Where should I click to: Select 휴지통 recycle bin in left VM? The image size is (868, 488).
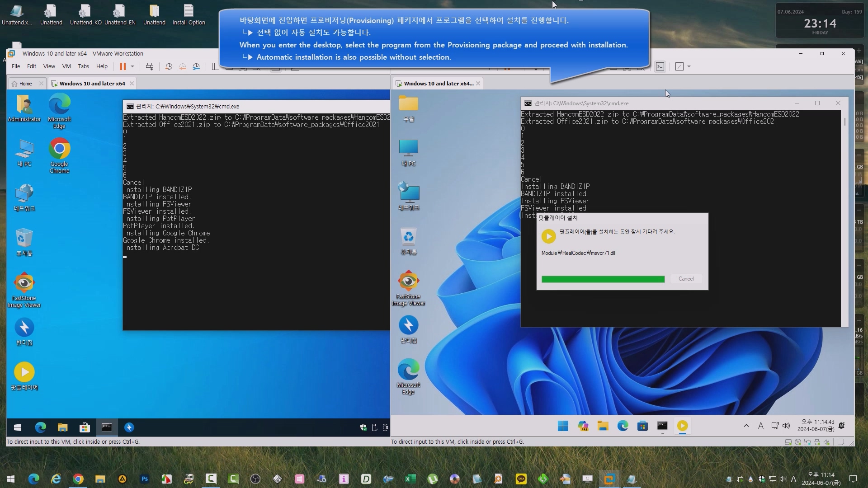coord(24,242)
